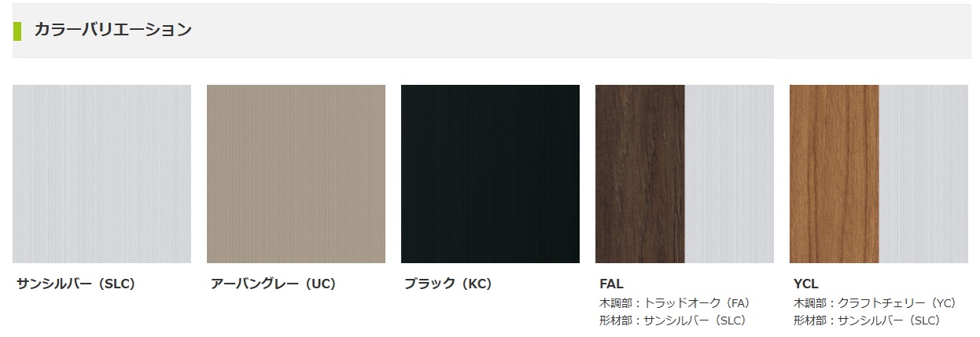
Task: Click the green bar beside カラーバリエーション
Action: [x=17, y=31]
